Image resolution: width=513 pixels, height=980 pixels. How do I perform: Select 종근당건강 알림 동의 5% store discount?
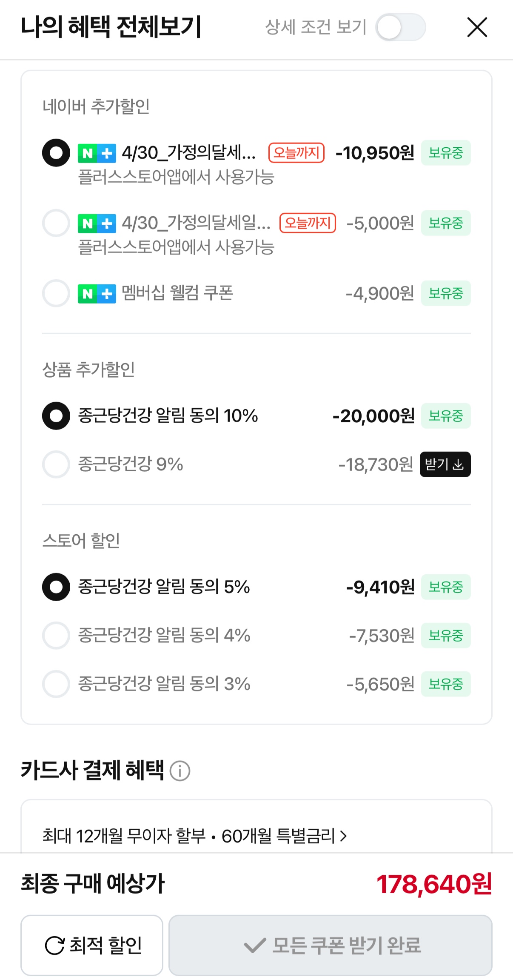(56, 587)
